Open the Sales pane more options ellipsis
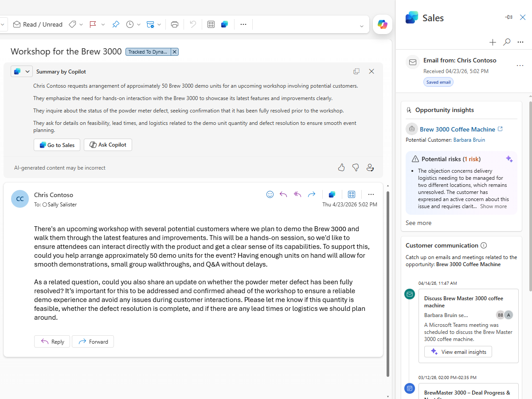532x399 pixels. click(x=521, y=42)
